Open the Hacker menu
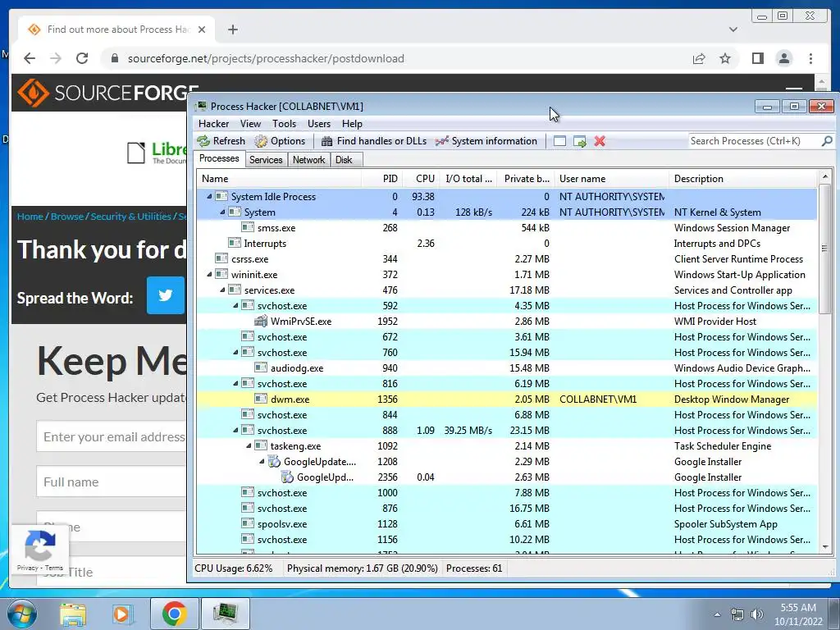Image resolution: width=840 pixels, height=630 pixels. click(213, 124)
